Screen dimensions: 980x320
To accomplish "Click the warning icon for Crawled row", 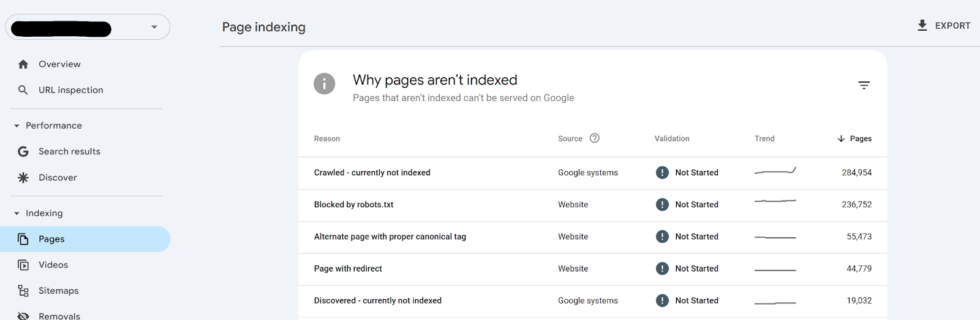I will click(x=662, y=173).
